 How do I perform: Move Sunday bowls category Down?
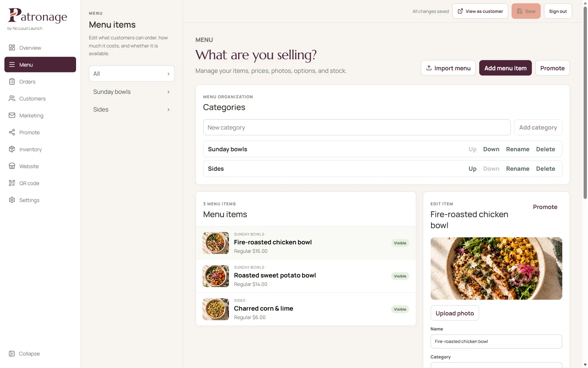[491, 149]
